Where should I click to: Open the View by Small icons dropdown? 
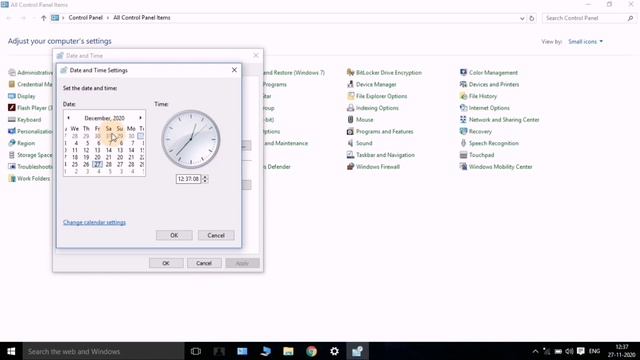585,42
